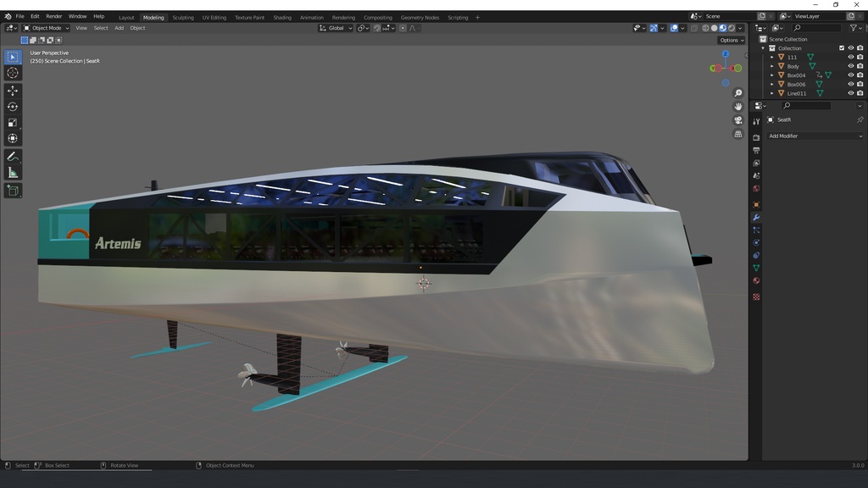This screenshot has width=868, height=488.
Task: Select the 3D Cursor tool
Action: pyautogui.click(x=13, y=73)
